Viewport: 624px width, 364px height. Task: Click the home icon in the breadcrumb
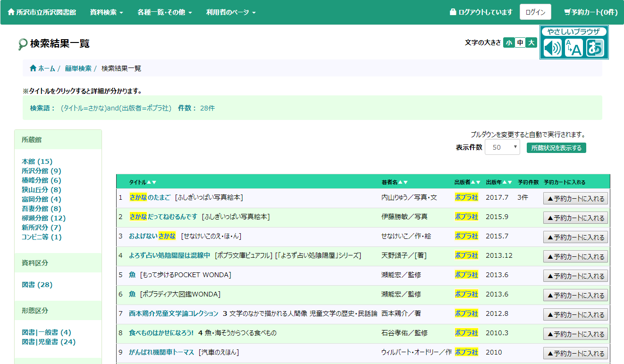pyautogui.click(x=33, y=68)
